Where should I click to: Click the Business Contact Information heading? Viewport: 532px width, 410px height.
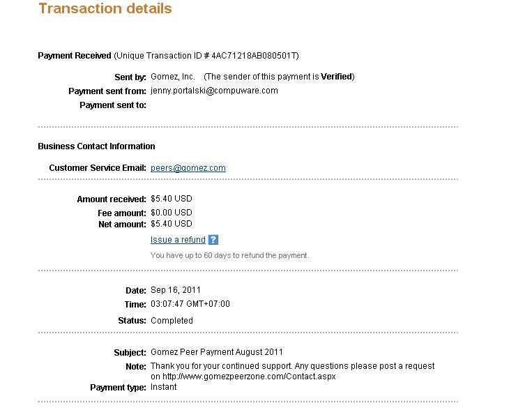(x=96, y=146)
